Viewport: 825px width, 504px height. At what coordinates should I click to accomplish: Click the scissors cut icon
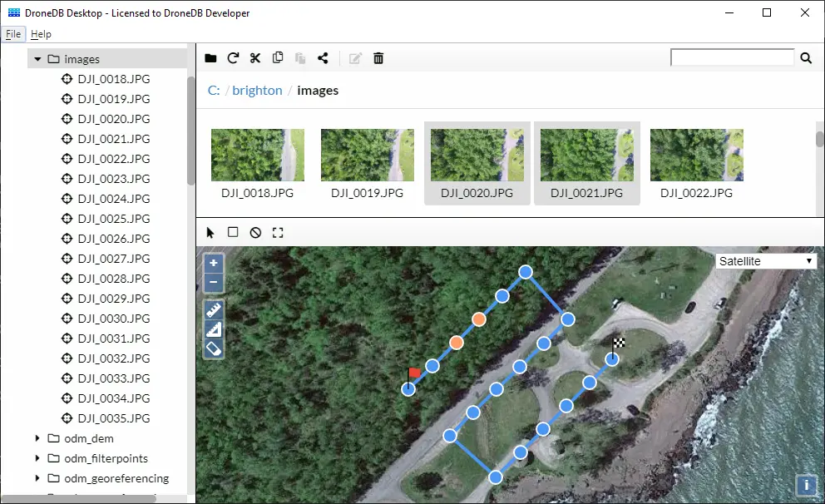pos(255,58)
